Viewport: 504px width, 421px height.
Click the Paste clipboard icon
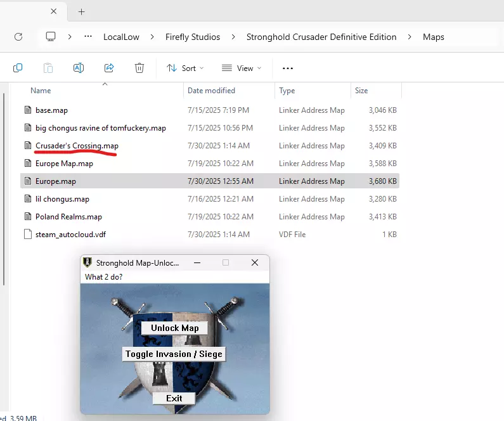click(x=48, y=68)
